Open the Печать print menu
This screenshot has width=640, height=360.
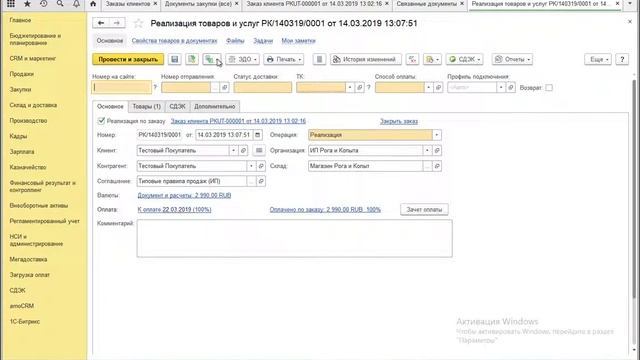(x=284, y=59)
